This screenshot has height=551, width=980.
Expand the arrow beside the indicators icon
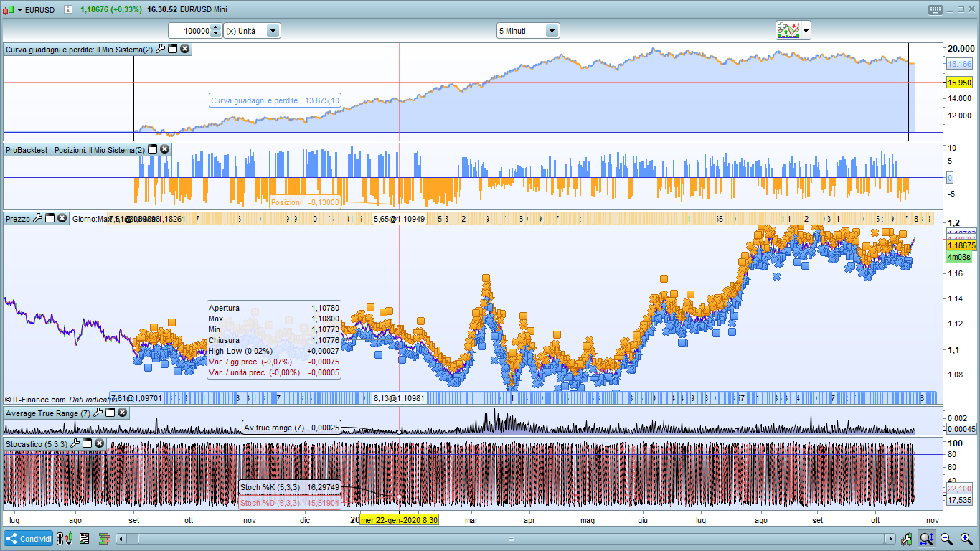806,31
